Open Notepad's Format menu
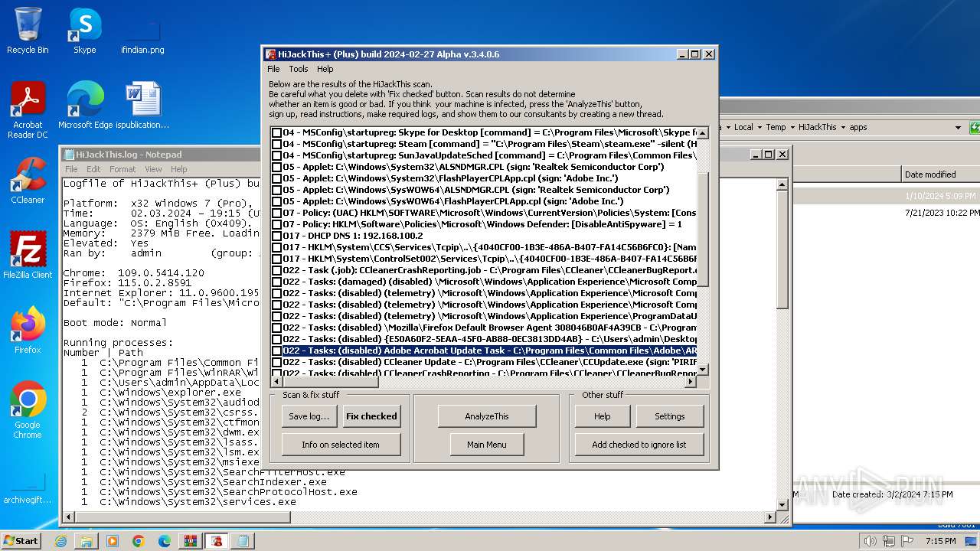980x551 pixels. [122, 169]
